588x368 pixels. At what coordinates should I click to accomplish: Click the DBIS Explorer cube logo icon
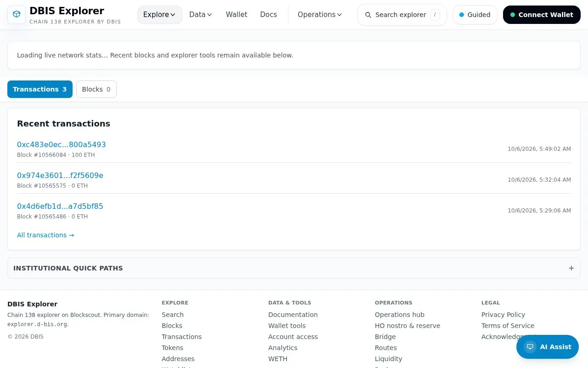point(17,15)
